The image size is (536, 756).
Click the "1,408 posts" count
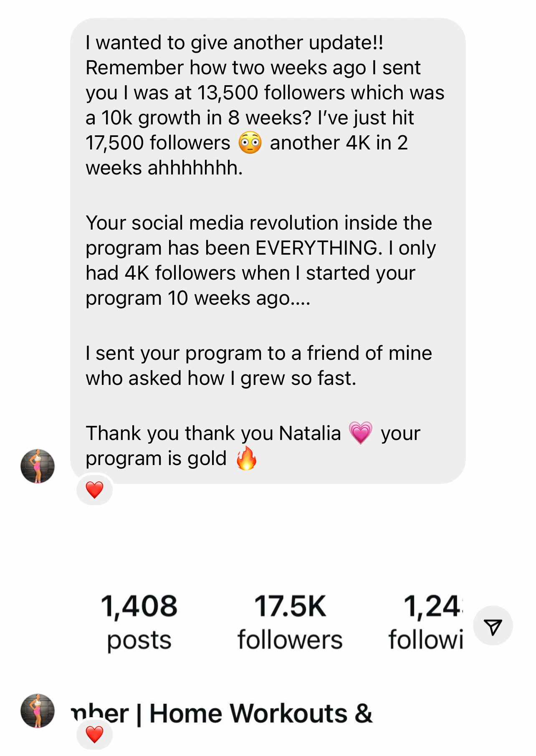pos(139,622)
